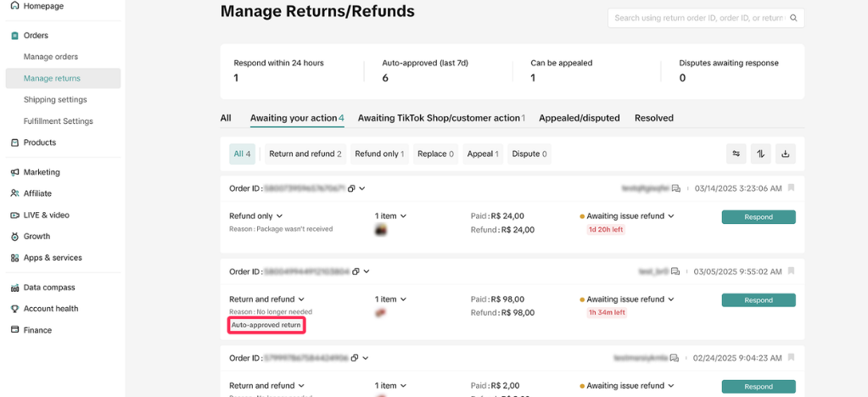
Task: Toggle bookmark flag on second order
Action: [791, 271]
